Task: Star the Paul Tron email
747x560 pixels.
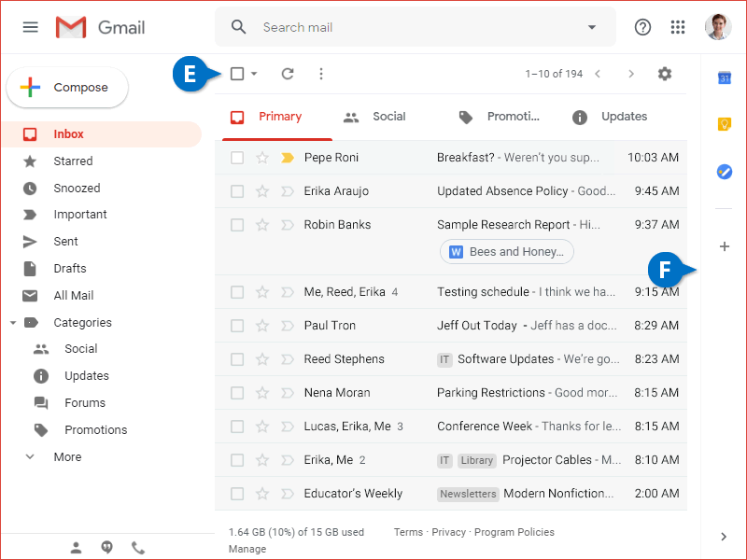Action: pyautogui.click(x=262, y=326)
